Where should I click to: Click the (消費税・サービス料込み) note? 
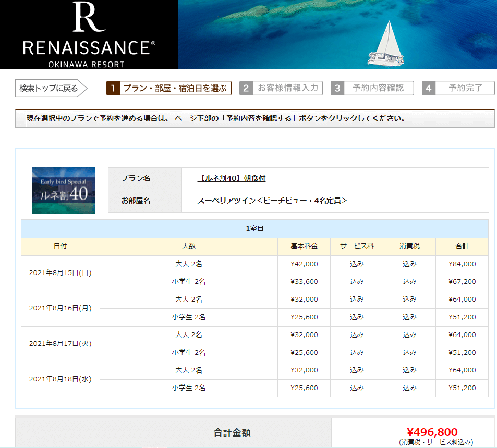tap(436, 442)
